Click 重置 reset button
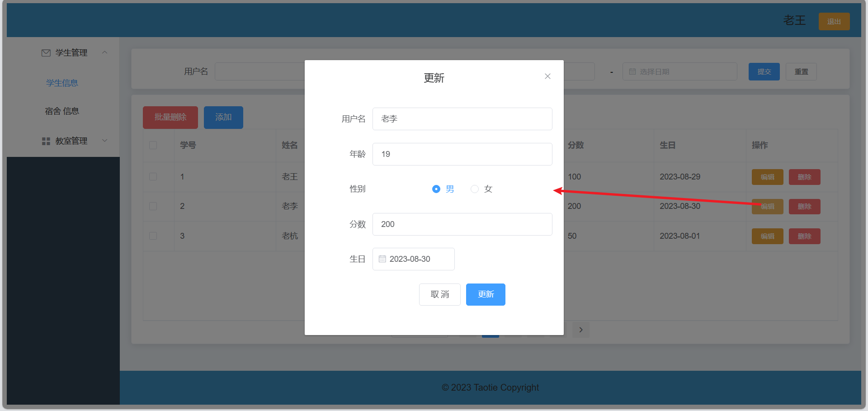868x411 pixels. point(801,72)
